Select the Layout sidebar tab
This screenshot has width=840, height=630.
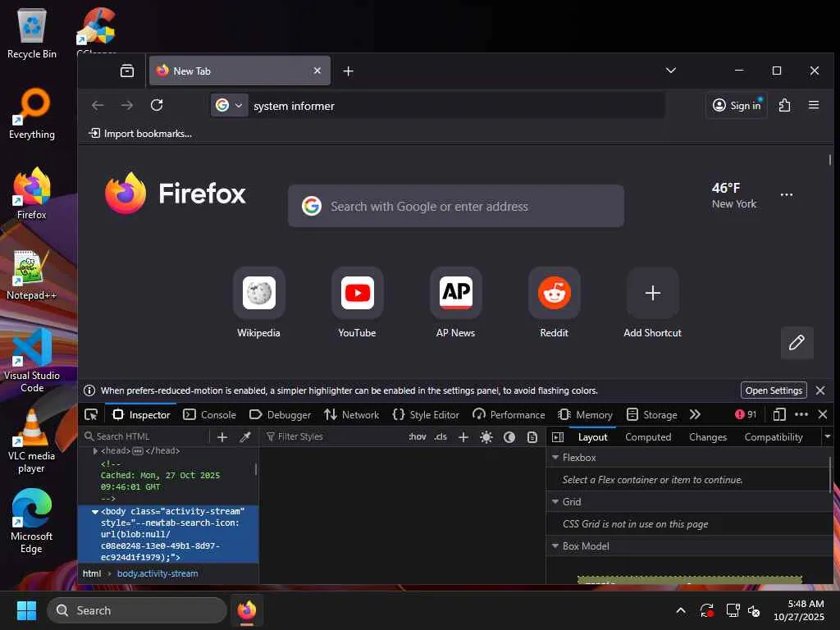(x=592, y=437)
